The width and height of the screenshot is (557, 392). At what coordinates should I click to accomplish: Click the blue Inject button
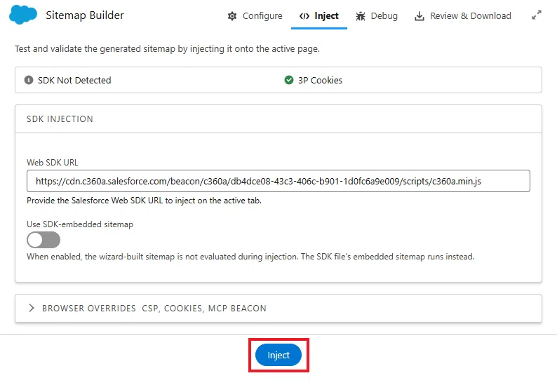coord(278,355)
